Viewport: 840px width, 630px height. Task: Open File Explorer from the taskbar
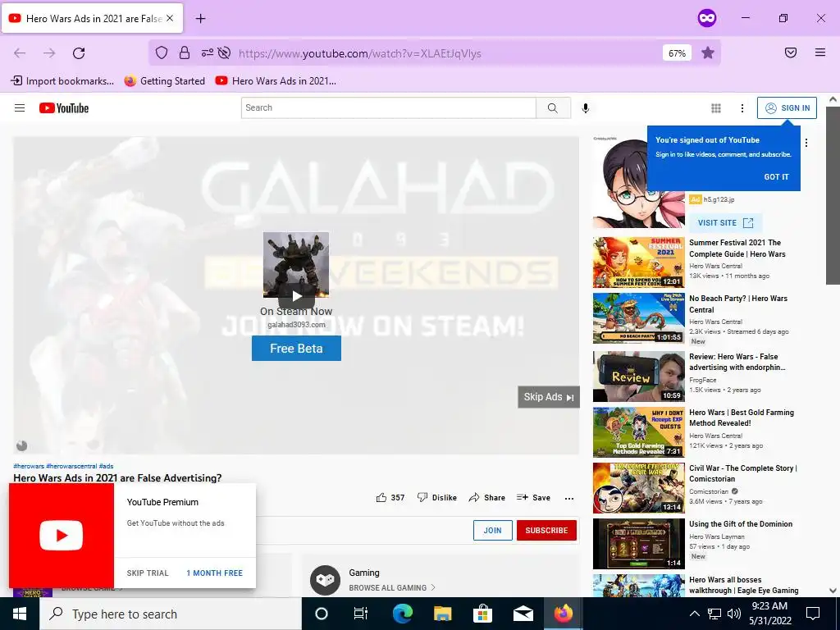click(x=442, y=614)
